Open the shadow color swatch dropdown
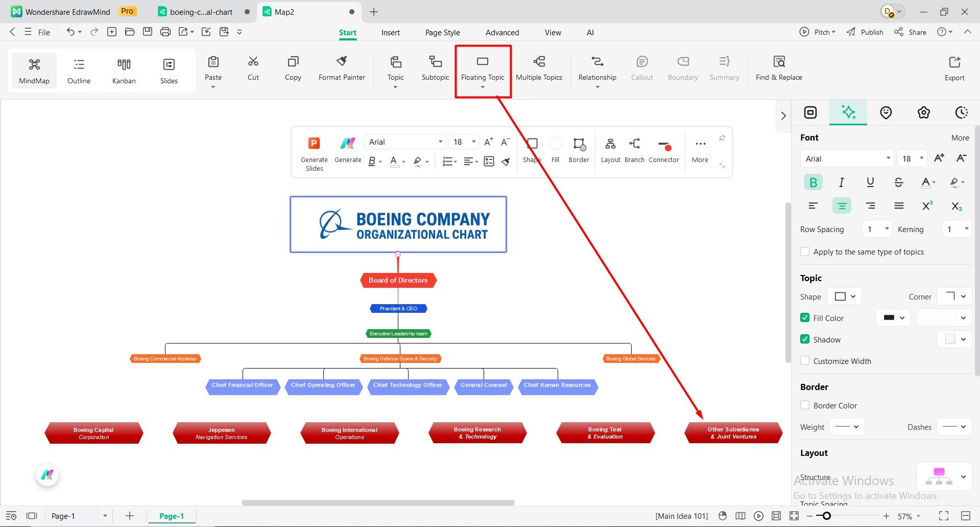Image resolution: width=980 pixels, height=527 pixels. click(x=954, y=339)
